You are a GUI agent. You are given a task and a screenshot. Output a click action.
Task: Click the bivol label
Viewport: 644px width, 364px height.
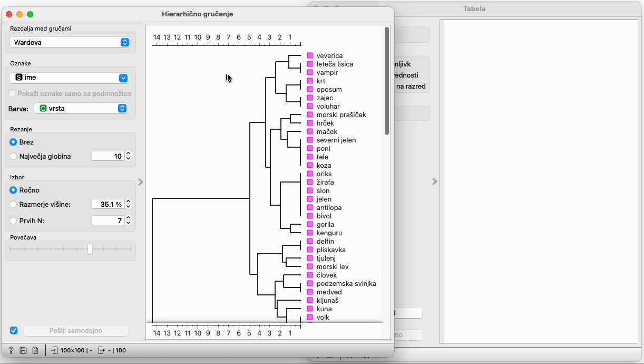pos(324,216)
